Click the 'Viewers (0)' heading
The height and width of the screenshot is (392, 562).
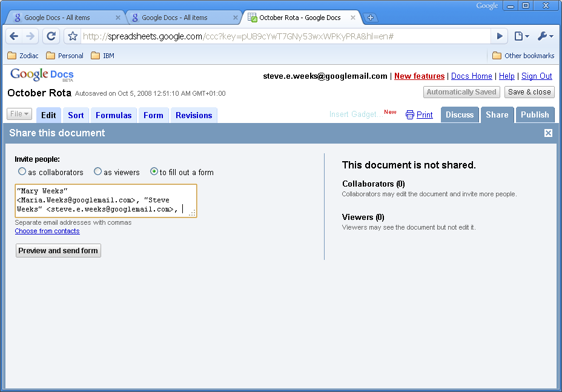click(x=363, y=218)
